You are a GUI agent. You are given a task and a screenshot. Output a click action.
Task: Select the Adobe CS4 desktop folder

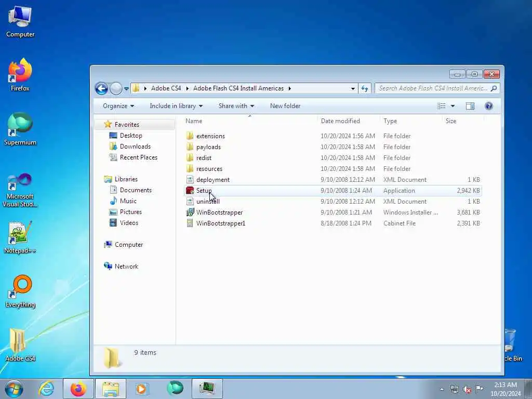pyautogui.click(x=20, y=345)
